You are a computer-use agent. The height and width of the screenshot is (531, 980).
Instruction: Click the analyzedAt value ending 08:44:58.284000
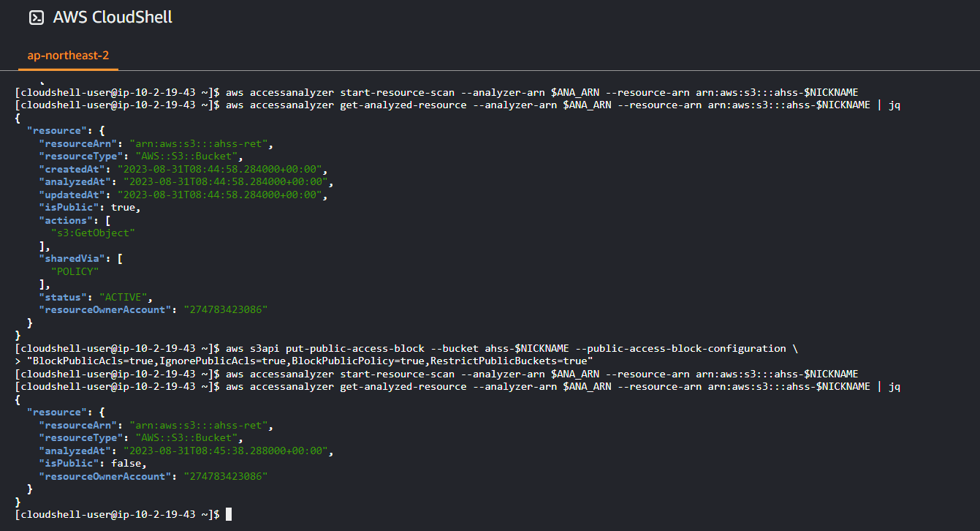227,181
